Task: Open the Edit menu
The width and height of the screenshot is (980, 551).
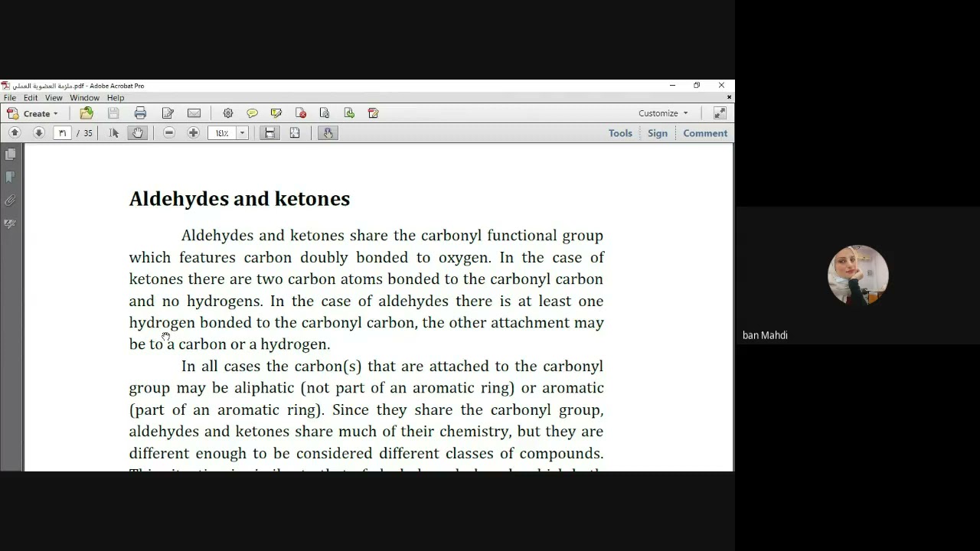Action: (31, 98)
